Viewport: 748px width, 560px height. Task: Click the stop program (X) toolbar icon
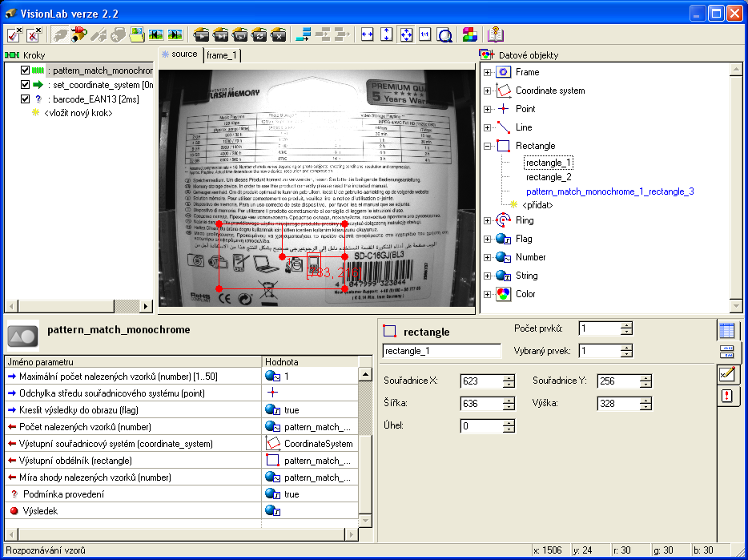pos(278,35)
